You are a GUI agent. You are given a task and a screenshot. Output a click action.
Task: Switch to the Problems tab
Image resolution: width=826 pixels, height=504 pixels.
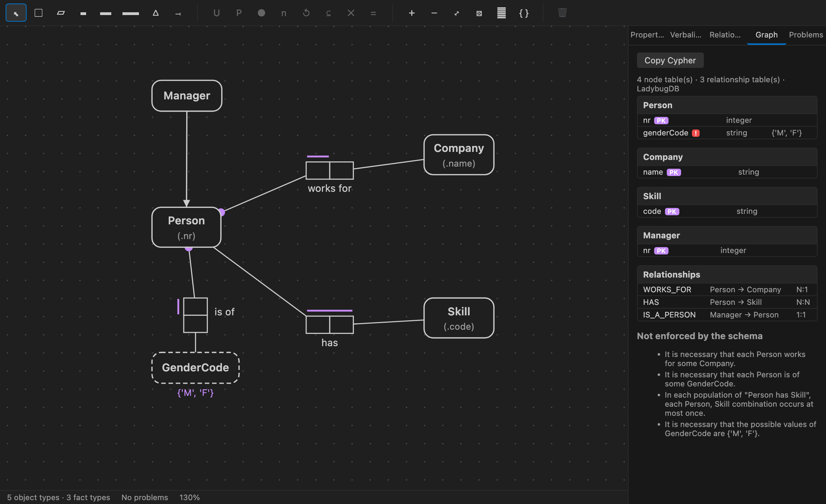tap(806, 35)
